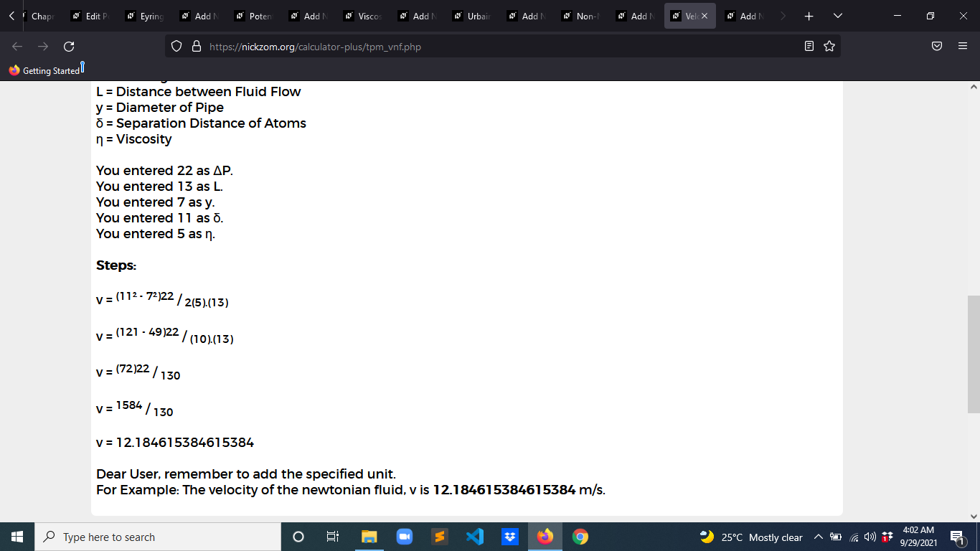
Task: Show hidden system tray icons
Action: tap(818, 537)
